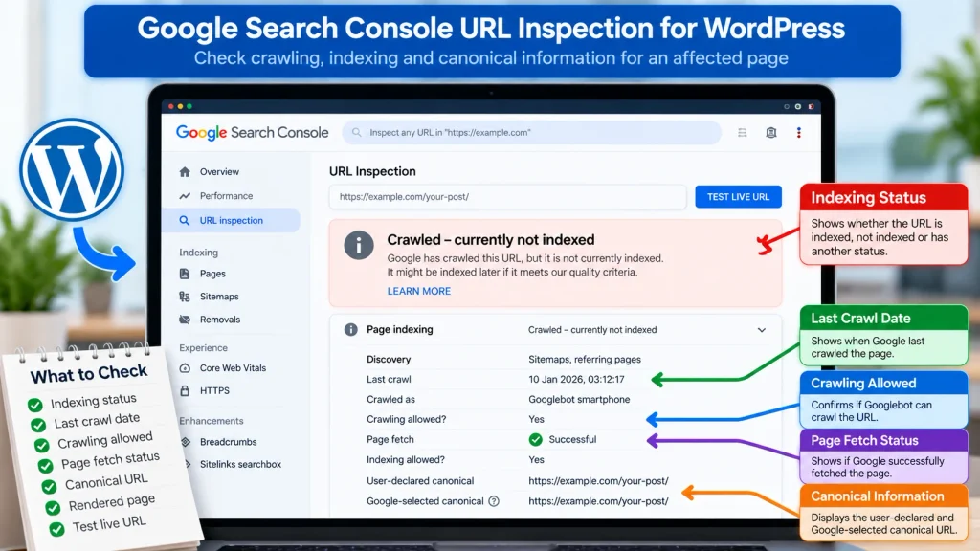The height and width of the screenshot is (551, 980).
Task: Open HTTPS report in sidebar
Action: (x=214, y=390)
